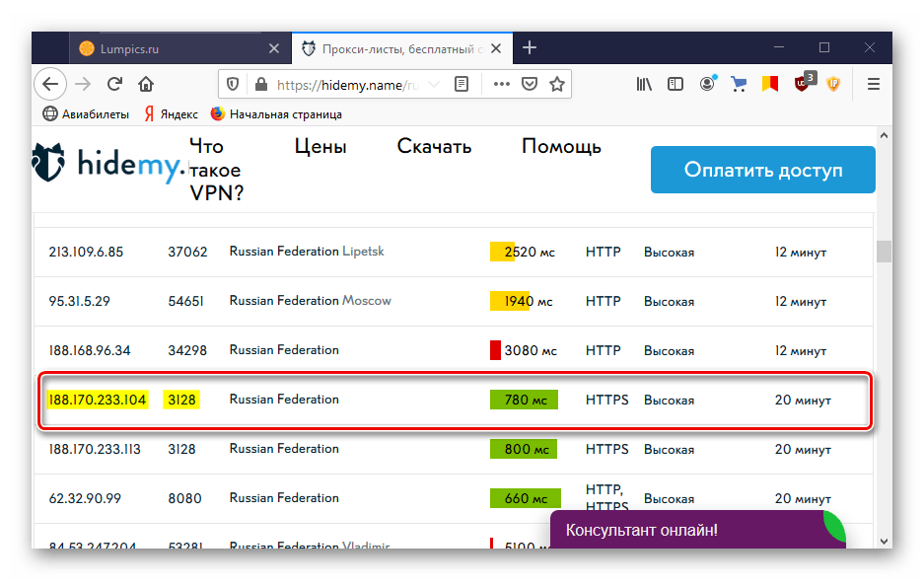Save page to Pocket icon
Screen dimensions: 924x586
pyautogui.click(x=530, y=85)
